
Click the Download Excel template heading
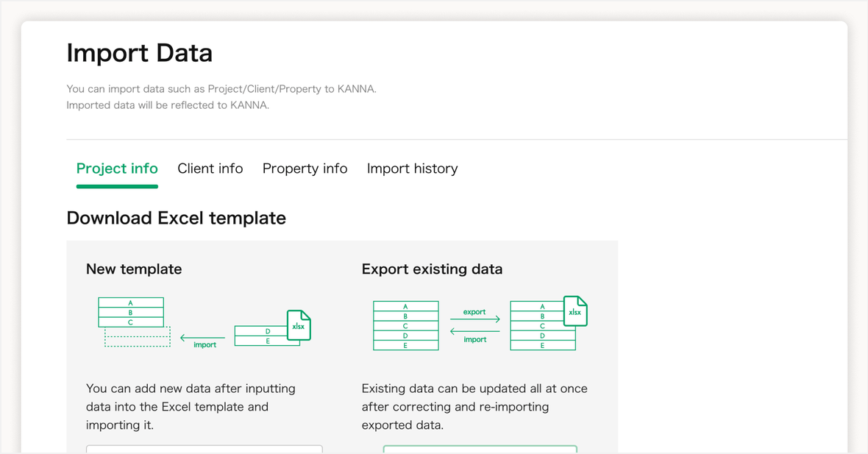point(177,218)
